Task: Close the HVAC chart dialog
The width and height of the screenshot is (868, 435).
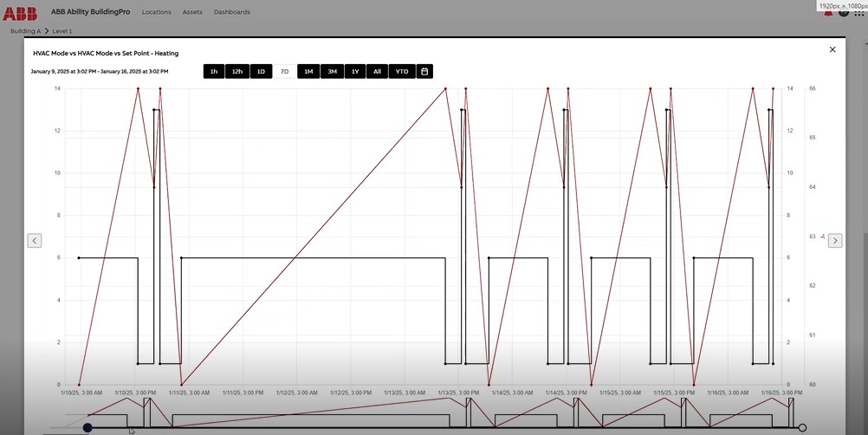Action: (x=832, y=49)
